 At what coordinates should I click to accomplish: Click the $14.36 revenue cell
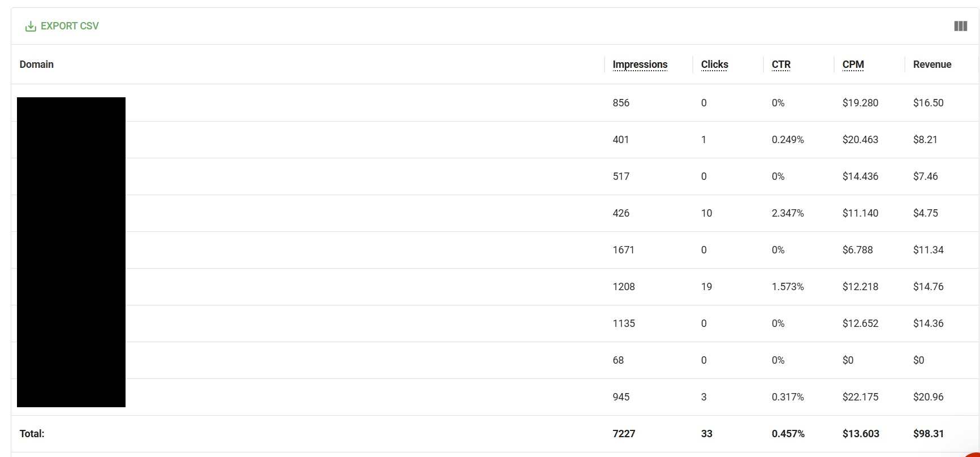[928, 324]
